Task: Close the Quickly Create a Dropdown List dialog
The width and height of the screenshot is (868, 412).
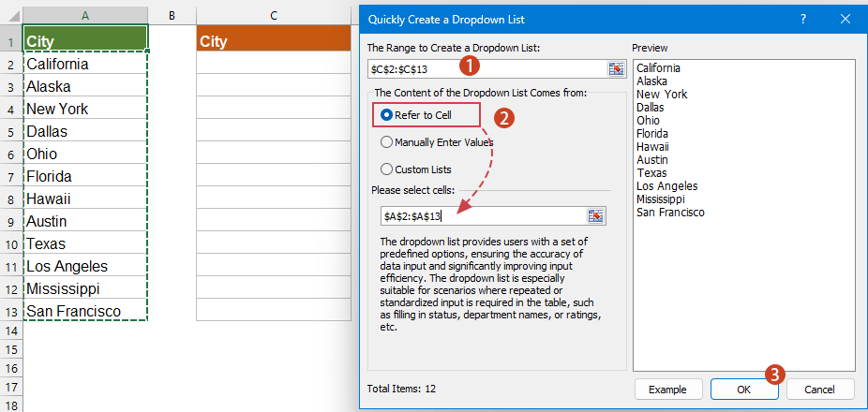Action: click(845, 20)
